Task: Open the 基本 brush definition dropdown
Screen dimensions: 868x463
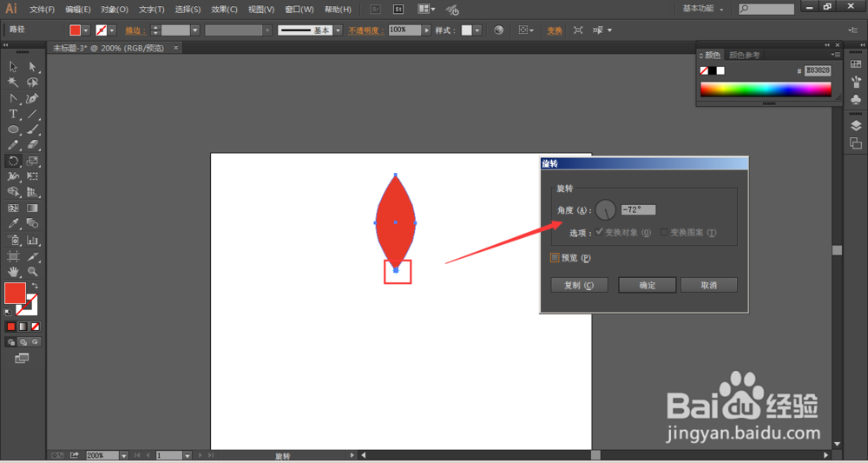Action: pos(339,30)
